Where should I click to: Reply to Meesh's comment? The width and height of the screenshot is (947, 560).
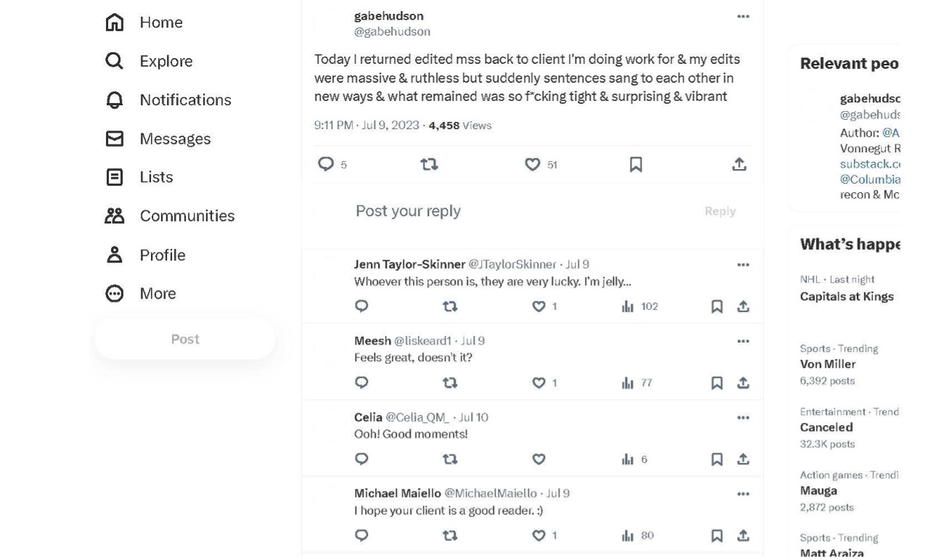[x=361, y=382]
